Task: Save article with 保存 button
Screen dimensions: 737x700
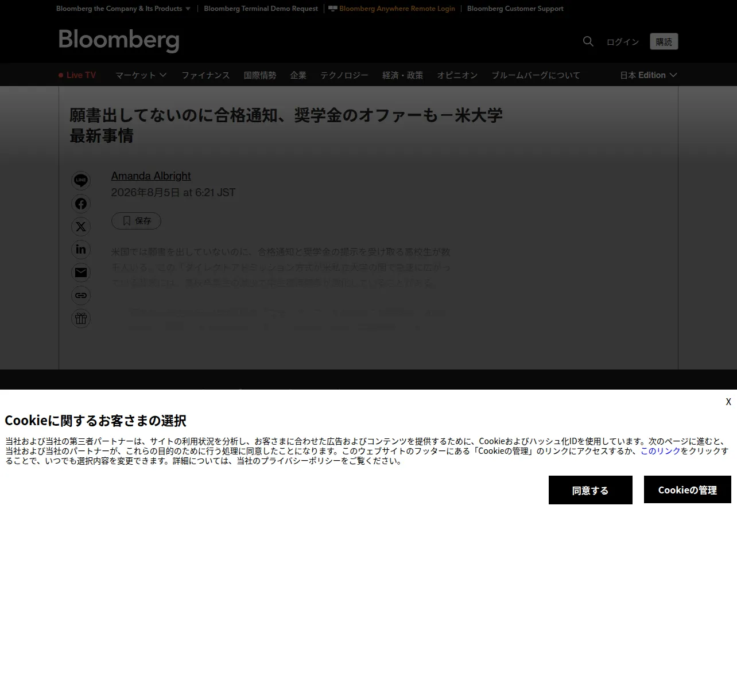Action: (136, 221)
